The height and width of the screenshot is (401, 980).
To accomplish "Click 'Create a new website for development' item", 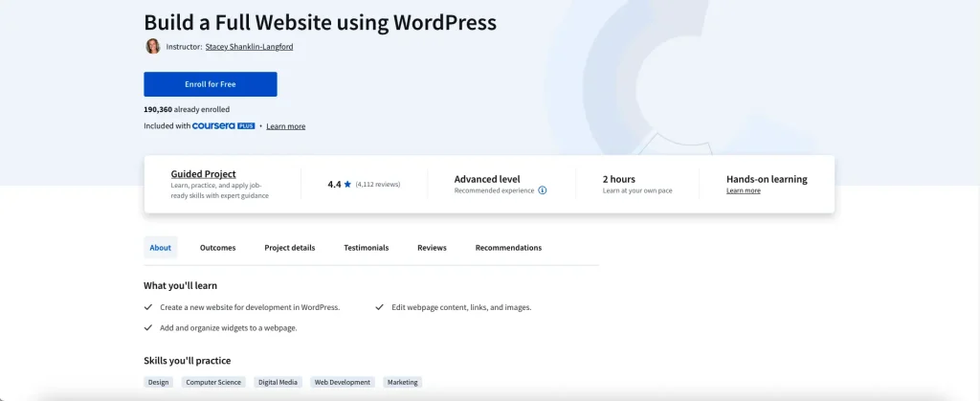I will tap(250, 307).
